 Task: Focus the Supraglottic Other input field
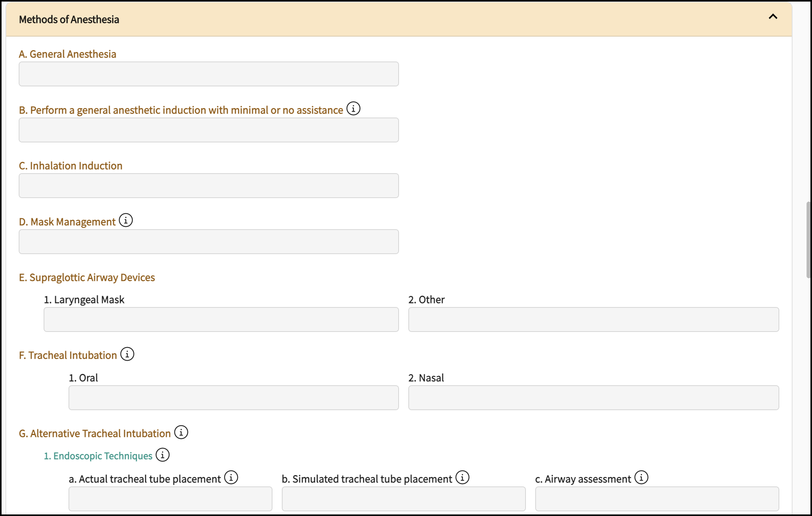click(x=593, y=319)
